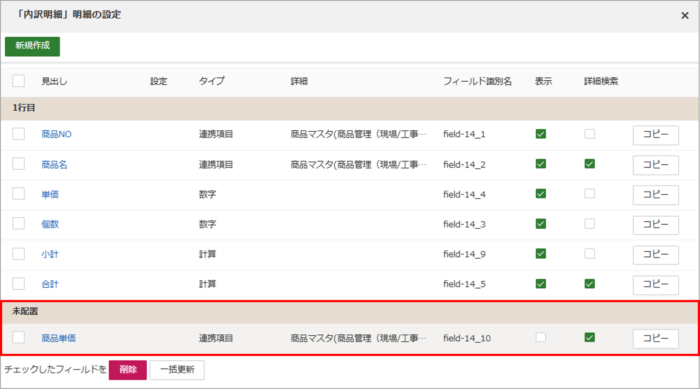Open the 小計 field link

point(50,254)
